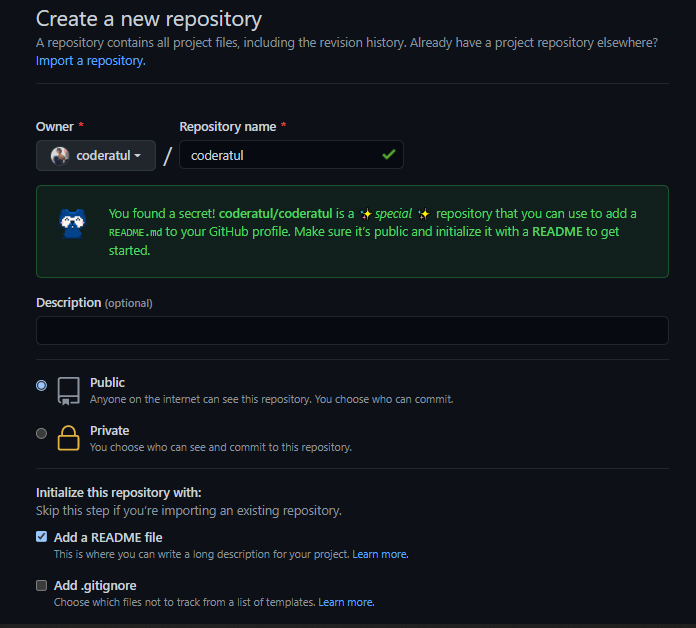
Task: Select the Public radio button
Action: pos(41,385)
